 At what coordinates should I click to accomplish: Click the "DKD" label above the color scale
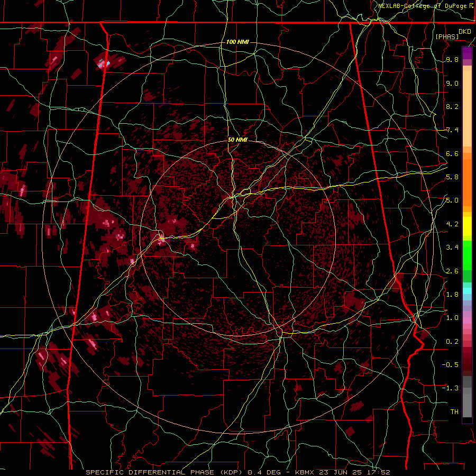pyautogui.click(x=464, y=32)
